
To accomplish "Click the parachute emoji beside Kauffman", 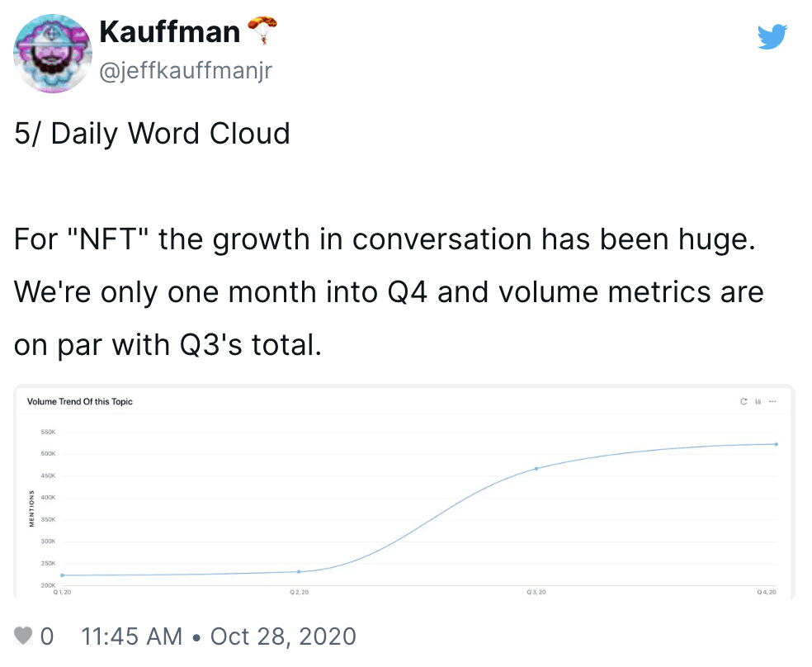I will (x=262, y=30).
